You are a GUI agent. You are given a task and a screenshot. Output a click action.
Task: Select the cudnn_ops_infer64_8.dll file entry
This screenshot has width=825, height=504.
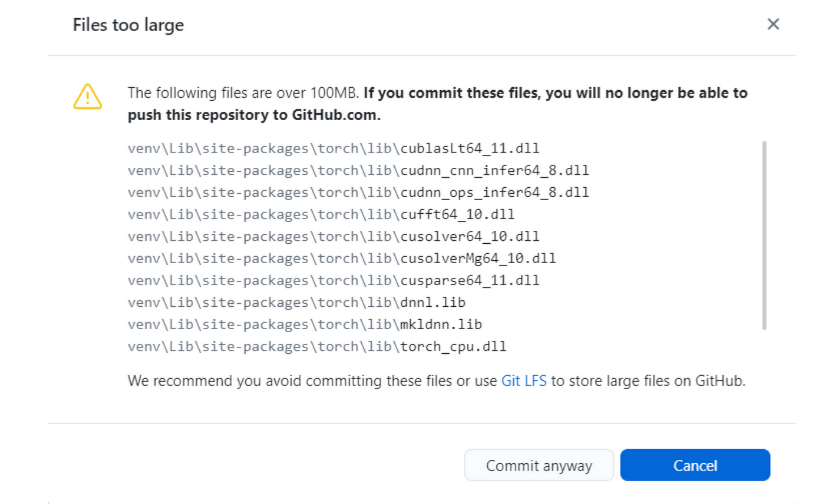(358, 192)
